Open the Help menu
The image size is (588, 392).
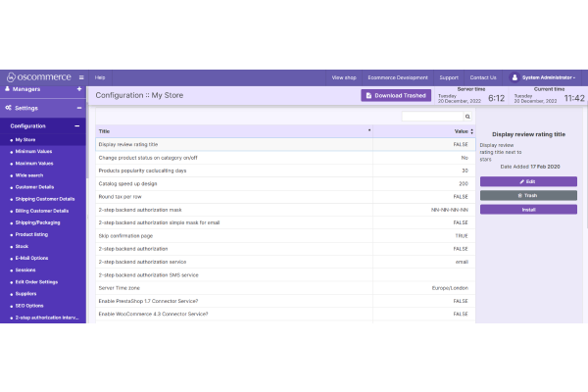[x=100, y=77]
